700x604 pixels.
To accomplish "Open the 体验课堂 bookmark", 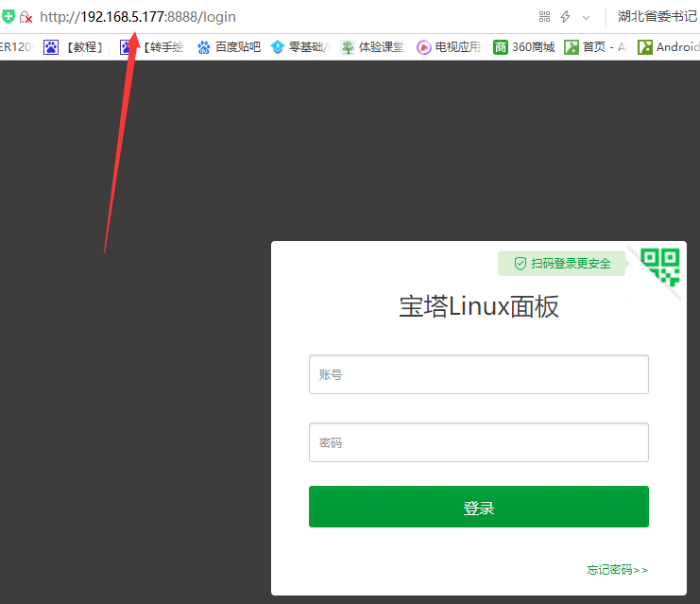I will [372, 47].
